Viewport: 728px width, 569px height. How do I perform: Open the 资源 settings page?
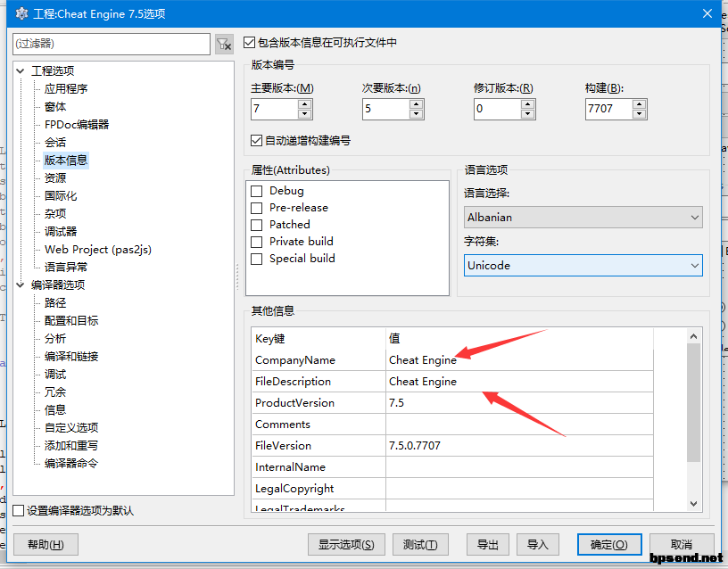(55, 177)
